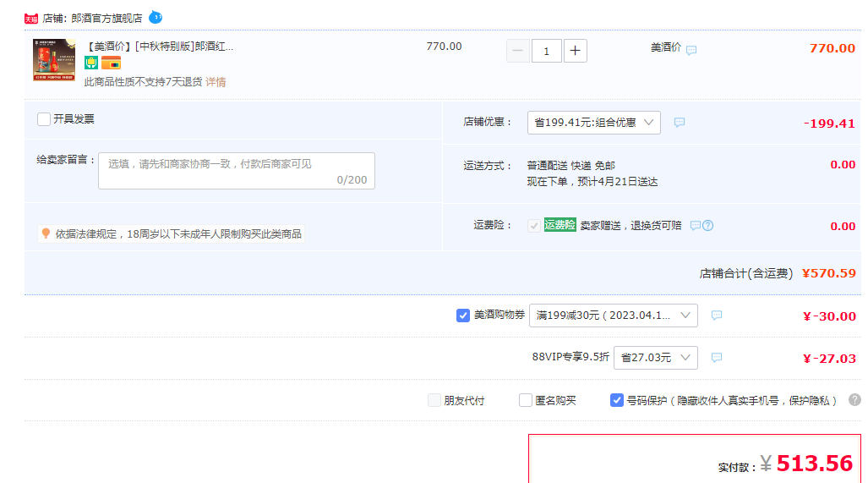Click the comment icon next to 运费险
Image resolution: width=868 pixels, height=483 pixels.
[x=696, y=226]
